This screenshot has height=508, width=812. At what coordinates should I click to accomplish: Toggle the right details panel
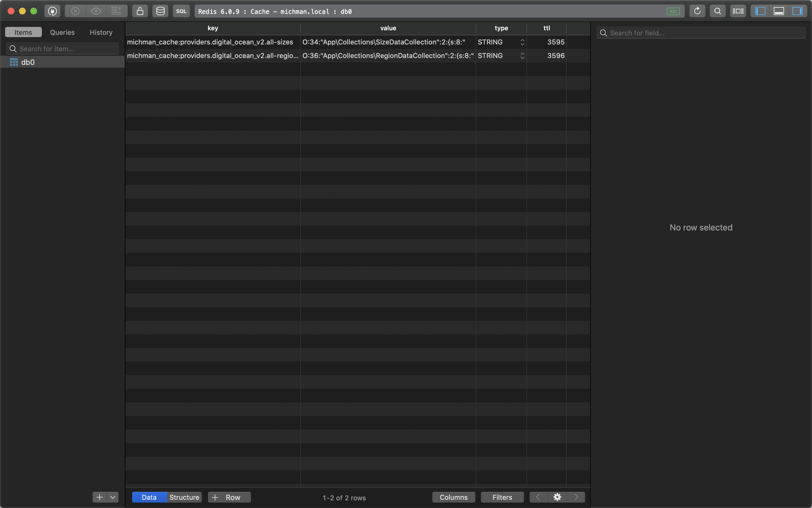pos(798,11)
